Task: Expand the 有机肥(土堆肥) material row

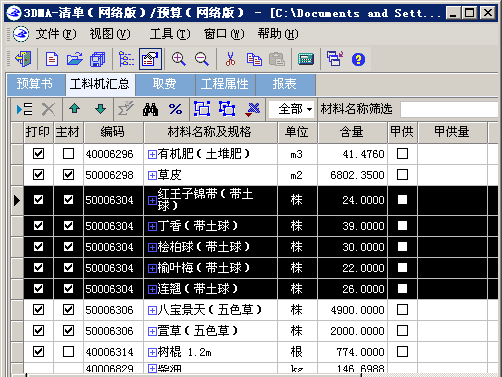Action: 152,154
